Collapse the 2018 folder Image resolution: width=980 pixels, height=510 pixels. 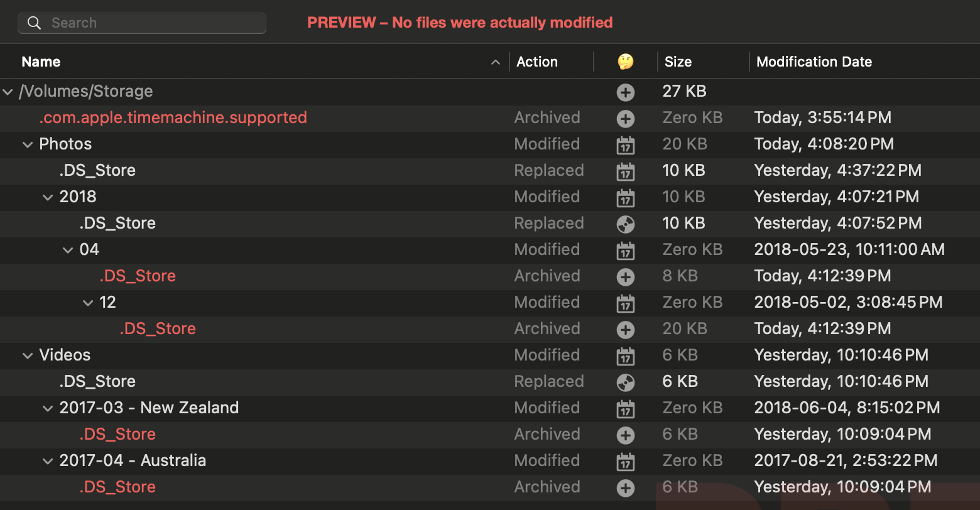pyautogui.click(x=48, y=197)
